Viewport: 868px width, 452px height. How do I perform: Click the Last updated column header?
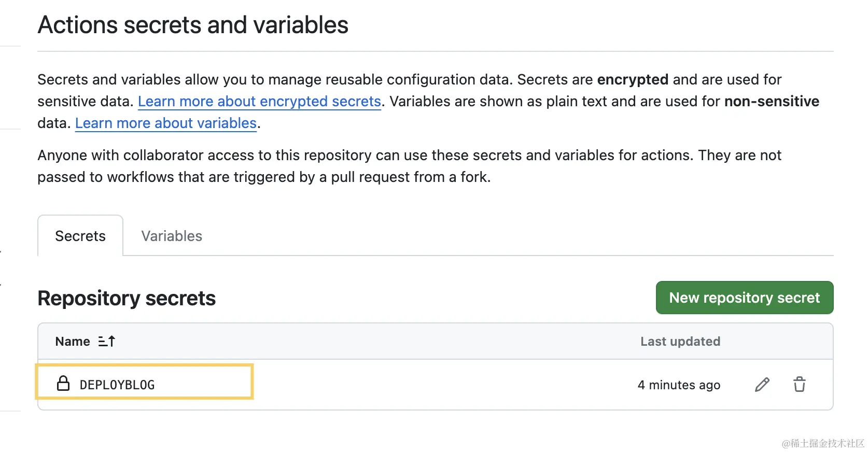(x=680, y=341)
